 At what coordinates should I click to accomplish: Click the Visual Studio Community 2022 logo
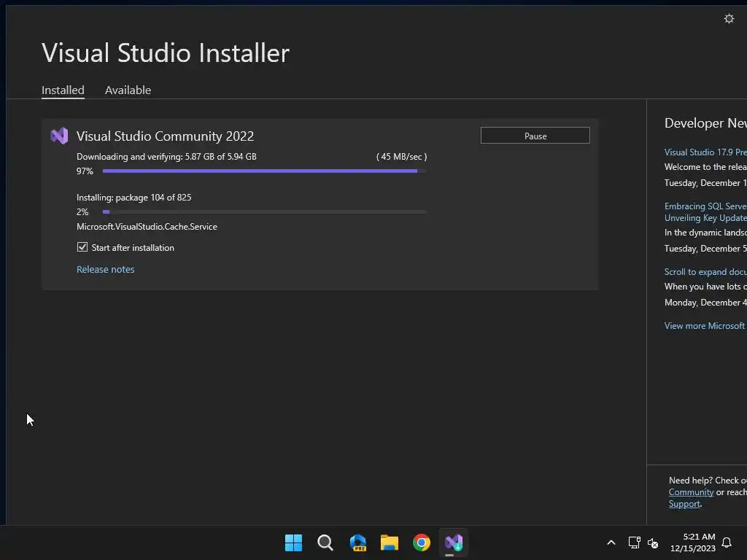(x=59, y=136)
